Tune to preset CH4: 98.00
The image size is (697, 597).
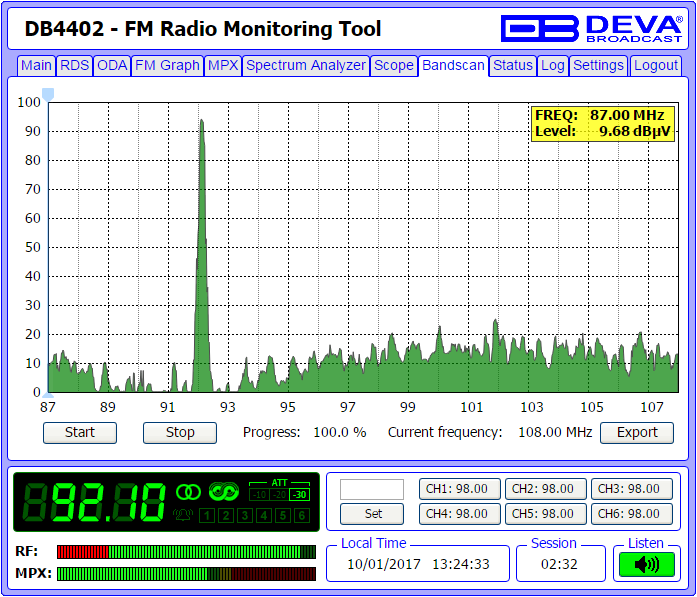coord(460,514)
